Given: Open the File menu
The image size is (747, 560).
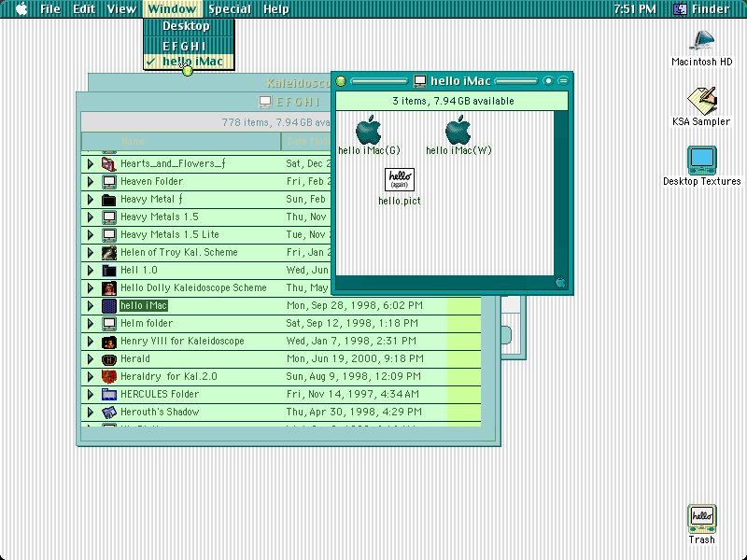Looking at the screenshot, I should [x=50, y=9].
